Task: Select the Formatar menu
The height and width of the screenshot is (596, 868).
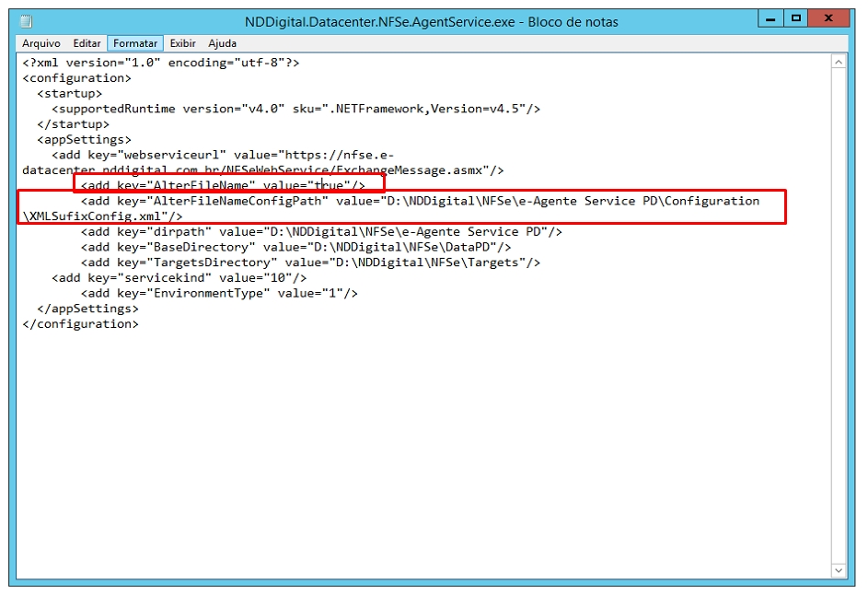Action: tap(135, 43)
